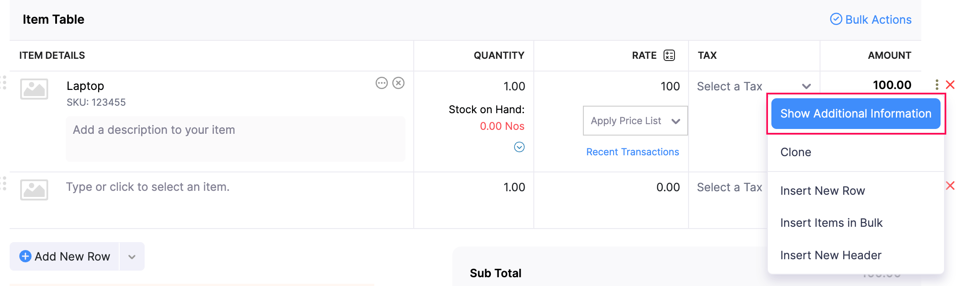Remove the Laptop item using the circled X icon

(x=398, y=83)
